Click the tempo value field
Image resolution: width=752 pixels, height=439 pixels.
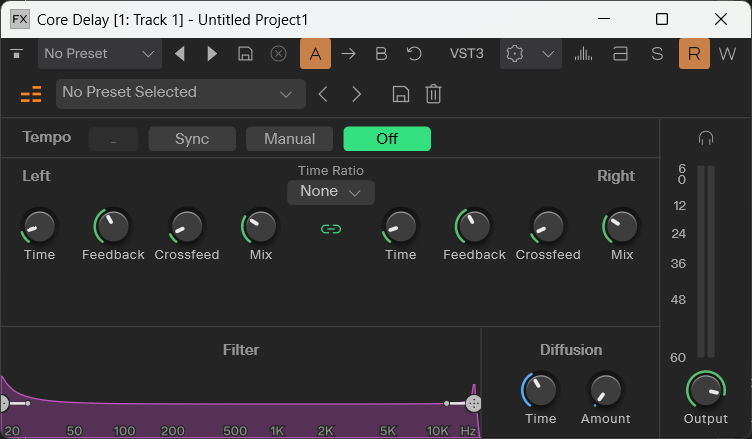114,139
